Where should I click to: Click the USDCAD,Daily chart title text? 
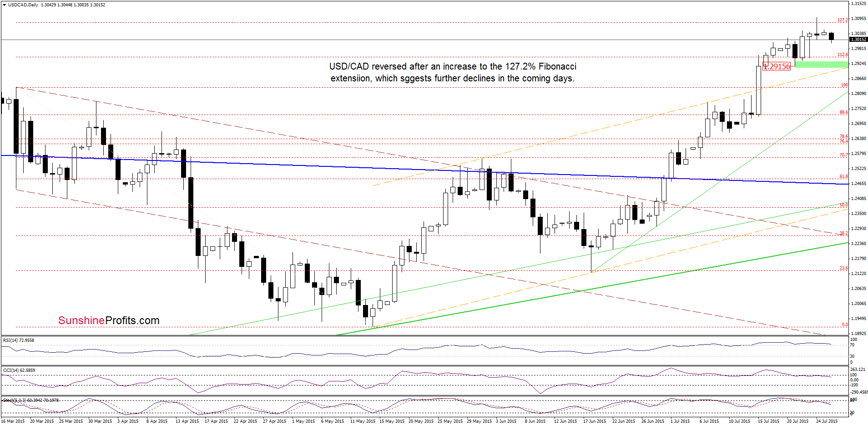click(23, 5)
